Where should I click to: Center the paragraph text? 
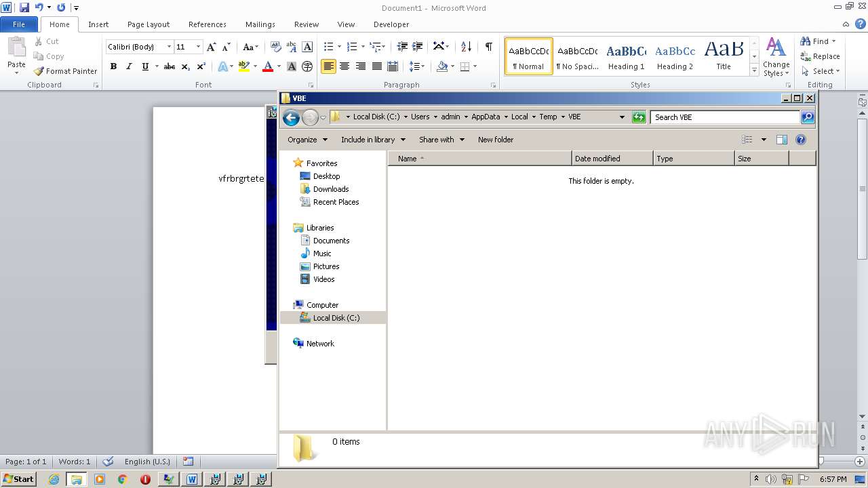(344, 66)
